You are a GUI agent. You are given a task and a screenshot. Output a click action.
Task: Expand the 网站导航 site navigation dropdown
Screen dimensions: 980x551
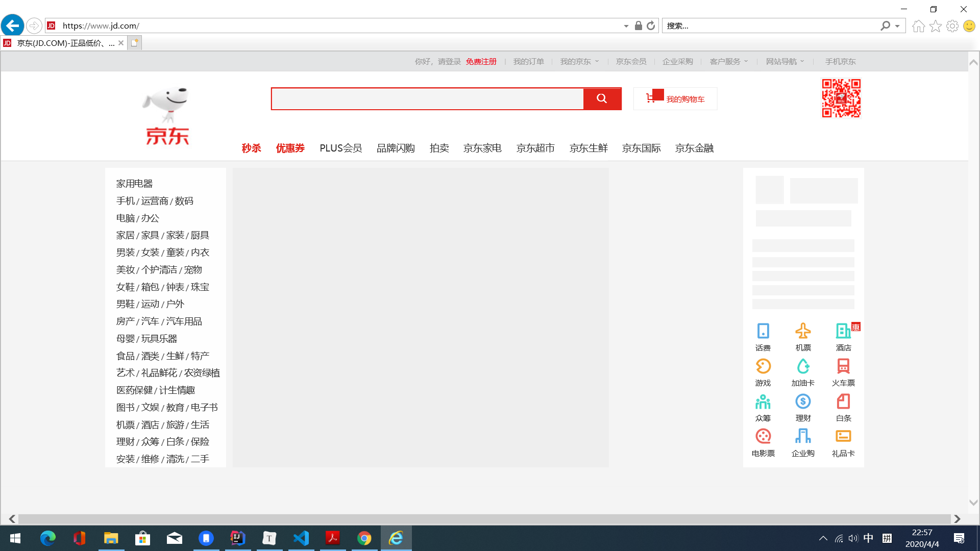tap(785, 62)
